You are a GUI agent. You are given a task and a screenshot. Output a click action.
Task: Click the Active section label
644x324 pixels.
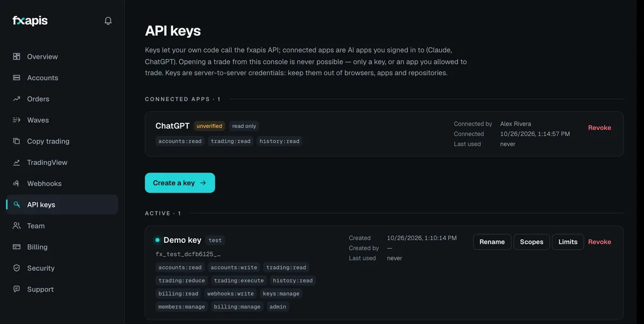pyautogui.click(x=163, y=213)
